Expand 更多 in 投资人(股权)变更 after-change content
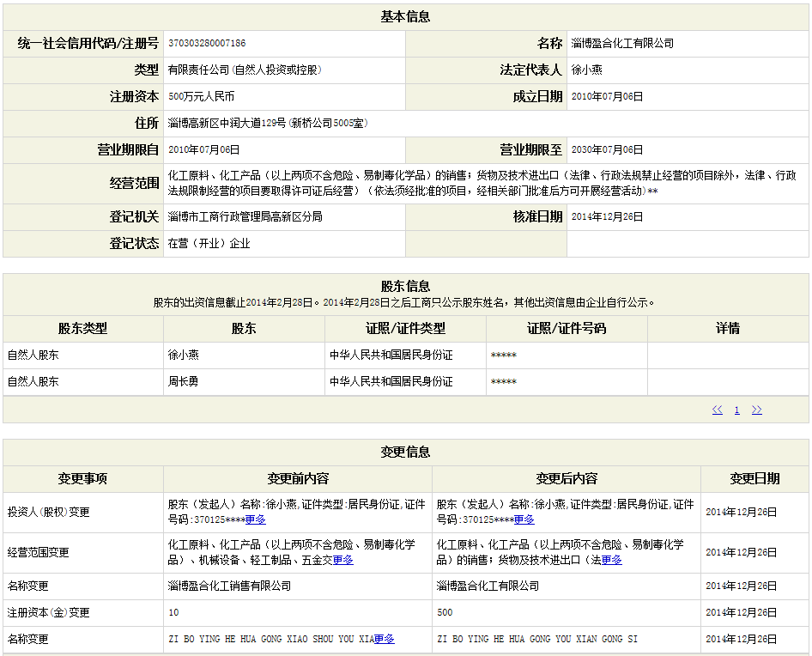Image resolution: width=812 pixels, height=656 pixels. tap(524, 519)
